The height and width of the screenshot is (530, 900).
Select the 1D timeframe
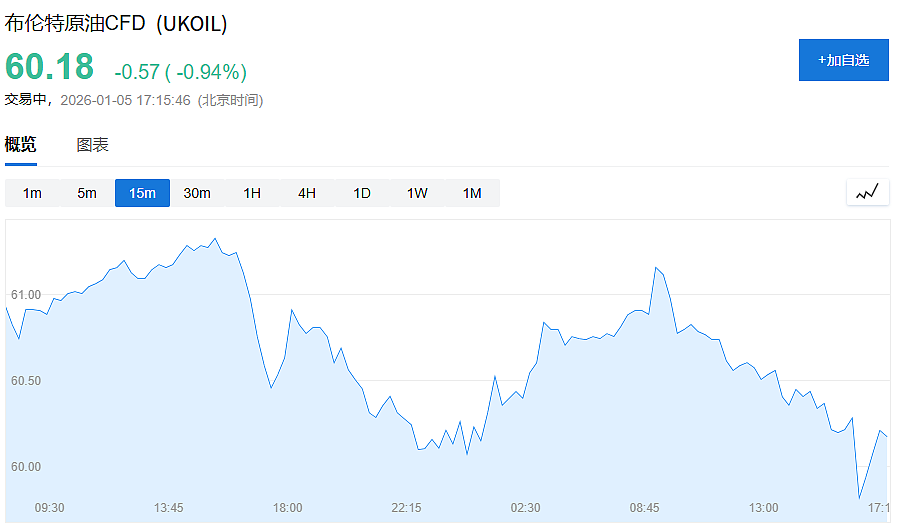tap(362, 193)
